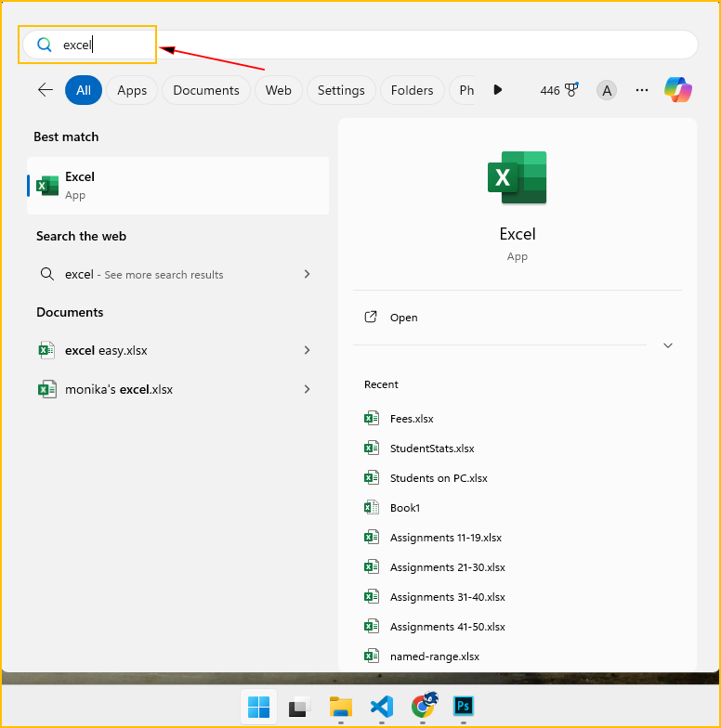Open the Copilot icon in search header
Screen dimensions: 721x728
(x=678, y=90)
